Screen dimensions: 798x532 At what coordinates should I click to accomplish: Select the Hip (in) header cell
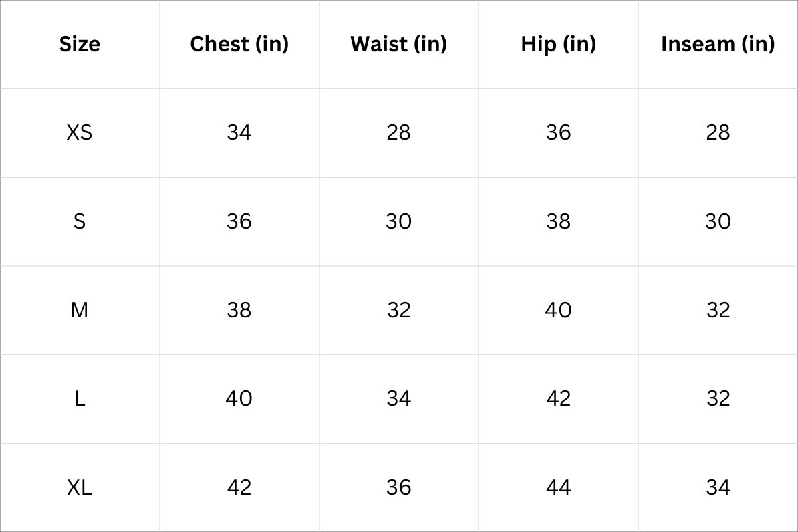pos(559,44)
